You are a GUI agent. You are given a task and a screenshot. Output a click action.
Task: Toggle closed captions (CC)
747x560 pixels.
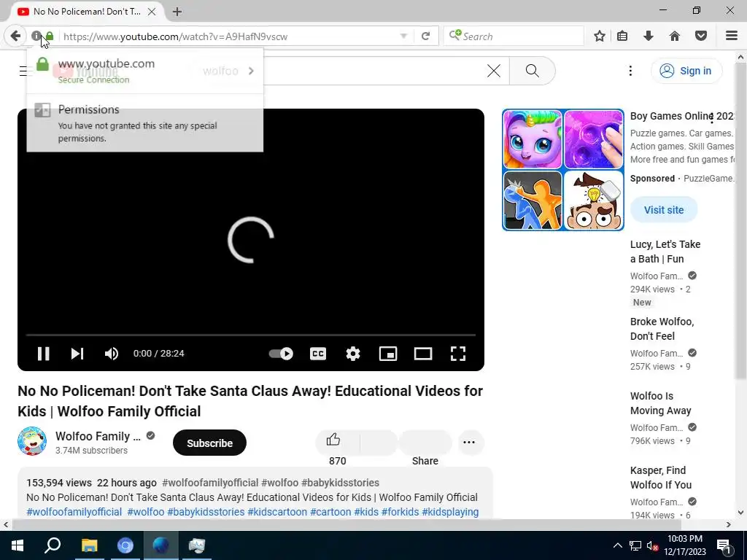[318, 354]
